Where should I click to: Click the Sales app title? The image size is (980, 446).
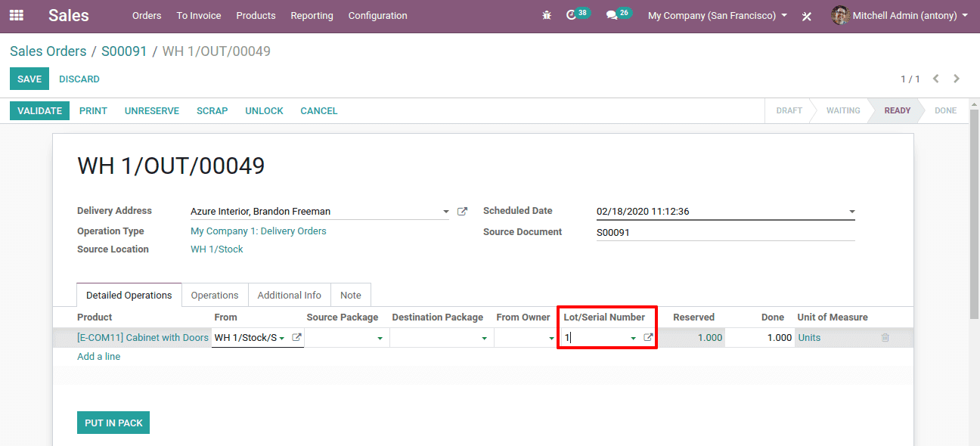coord(69,15)
